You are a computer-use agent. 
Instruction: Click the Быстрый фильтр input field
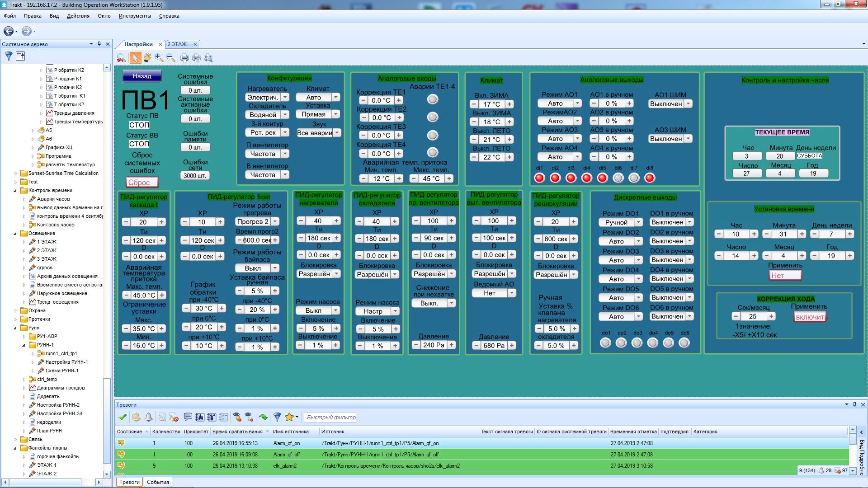pos(331,418)
